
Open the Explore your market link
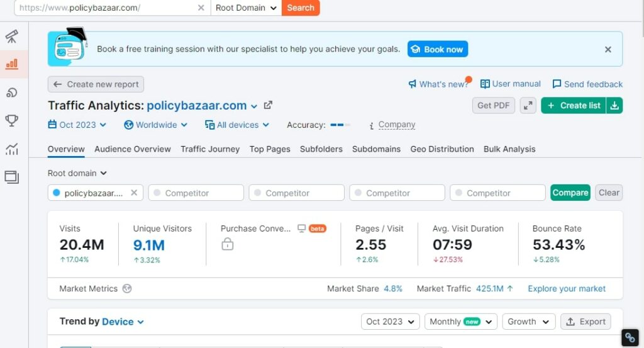click(567, 288)
